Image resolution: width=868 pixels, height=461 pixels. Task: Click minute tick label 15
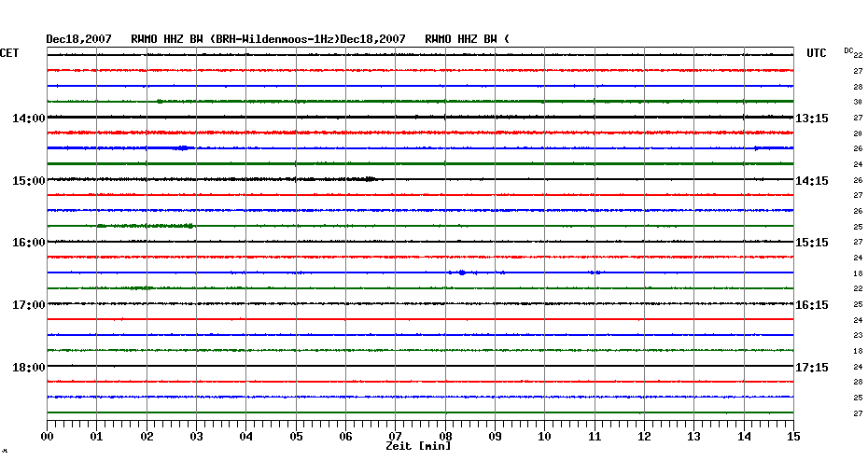pyautogui.click(x=794, y=437)
